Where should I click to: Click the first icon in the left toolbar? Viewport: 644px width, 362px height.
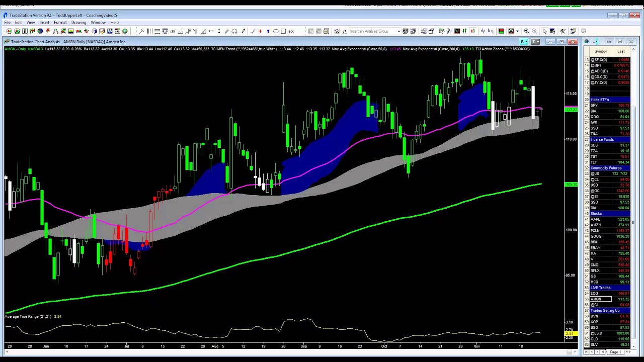tap(9, 31)
